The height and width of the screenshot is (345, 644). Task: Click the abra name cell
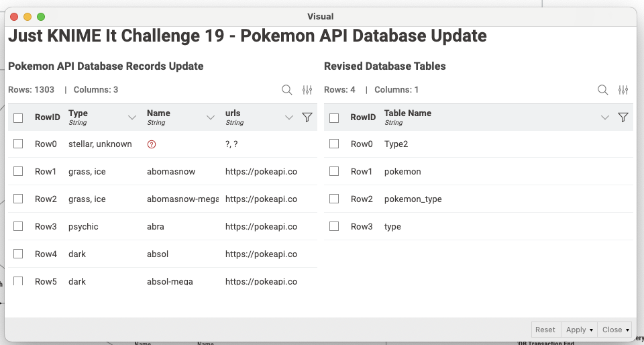point(156,227)
